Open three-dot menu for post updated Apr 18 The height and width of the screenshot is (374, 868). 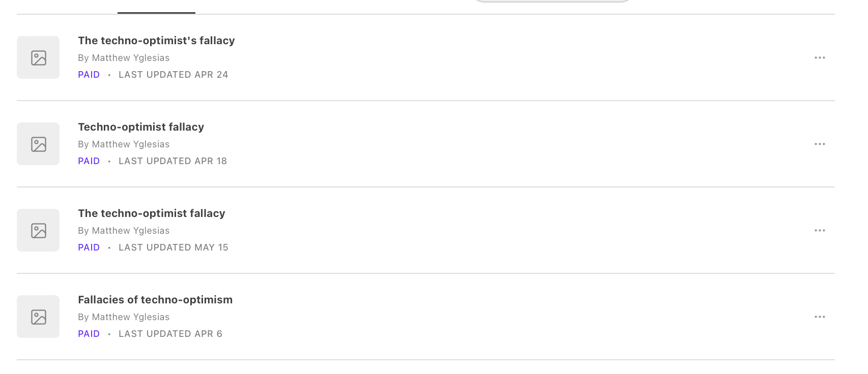pyautogui.click(x=819, y=144)
